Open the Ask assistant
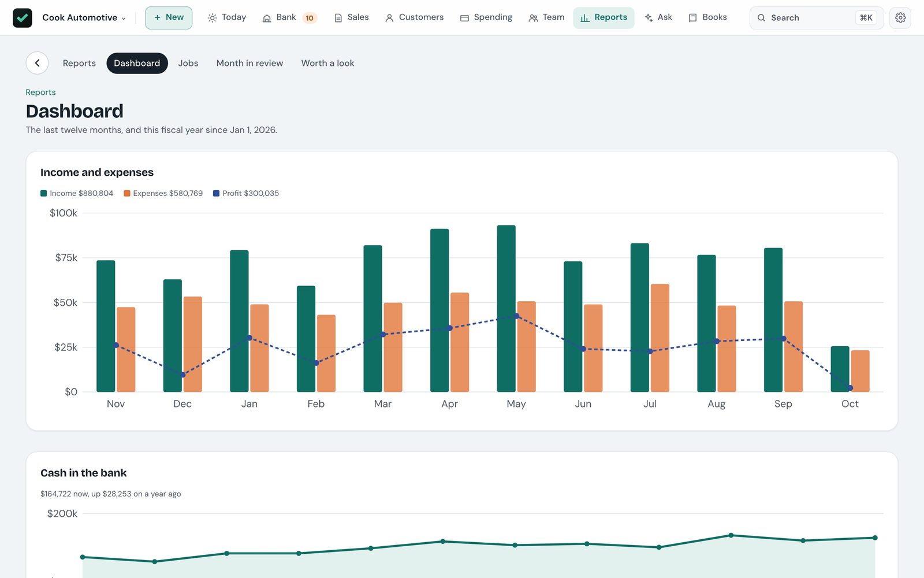 pyautogui.click(x=658, y=18)
